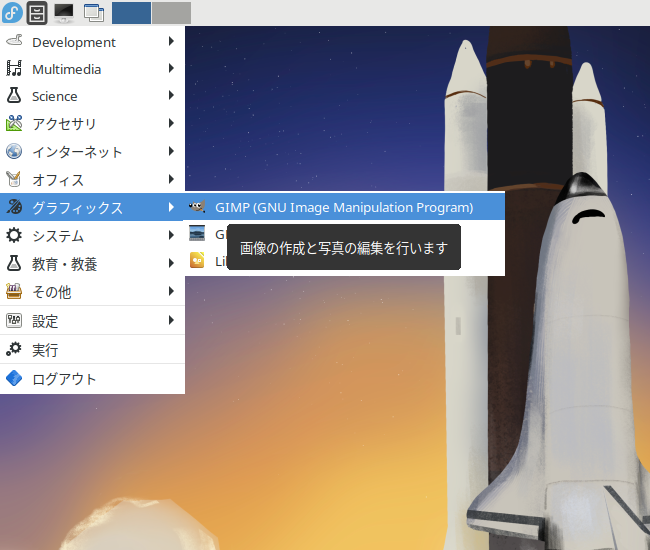Switch to the second gray workspace
This screenshot has width=650, height=550.
tap(171, 12)
